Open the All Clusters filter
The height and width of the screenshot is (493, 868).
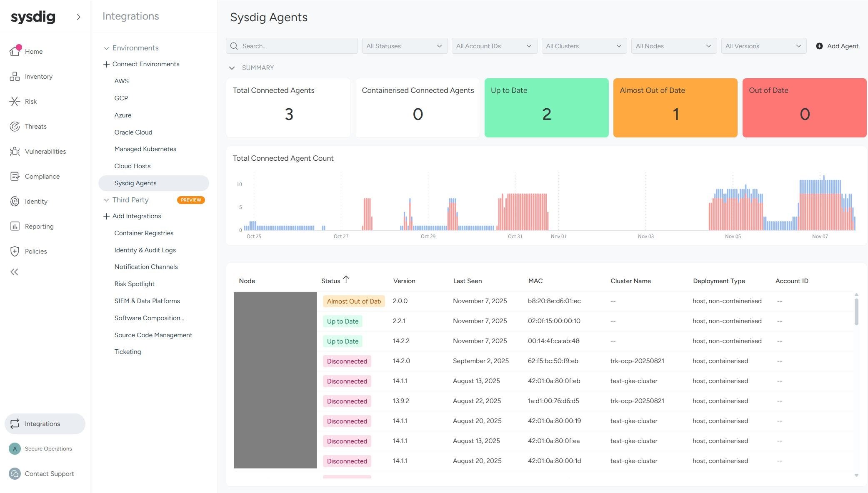[583, 46]
